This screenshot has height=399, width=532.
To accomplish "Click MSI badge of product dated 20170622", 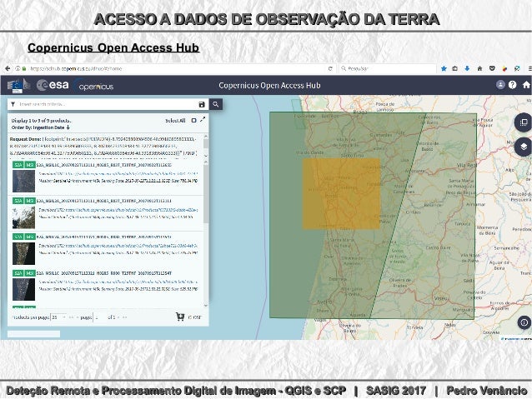I will pos(30,165).
